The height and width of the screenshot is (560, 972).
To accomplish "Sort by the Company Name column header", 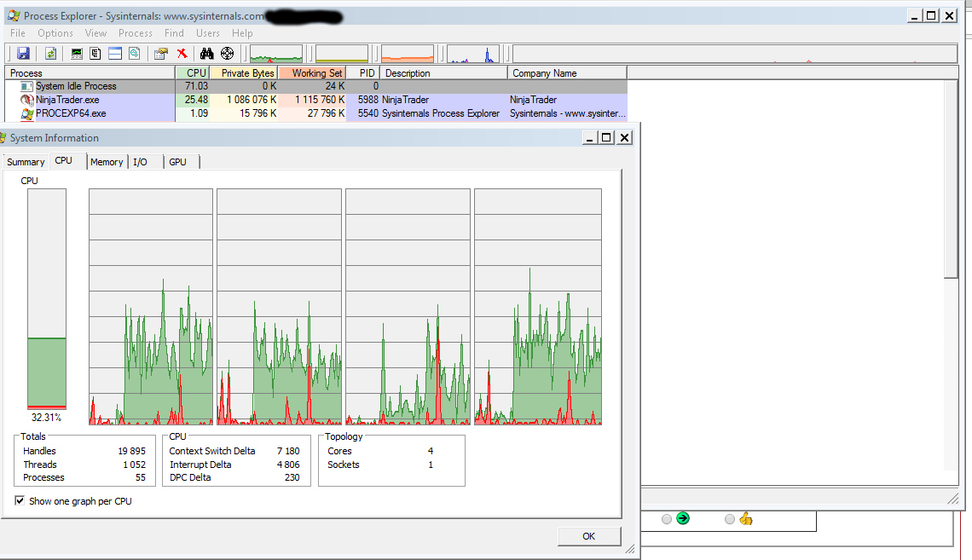I will click(x=567, y=73).
